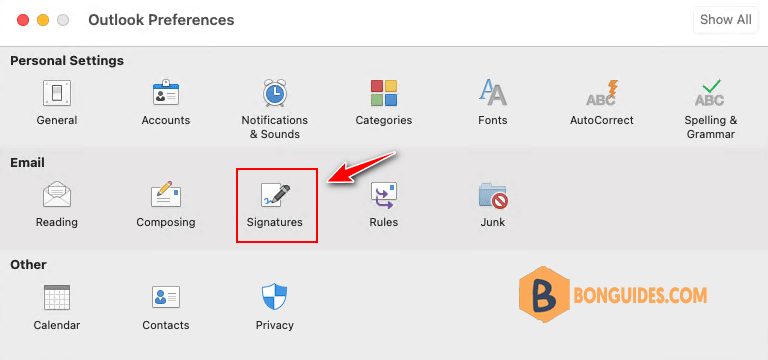Minimize window with yellow button
Image resolution: width=768 pixels, height=360 pixels.
(43, 21)
